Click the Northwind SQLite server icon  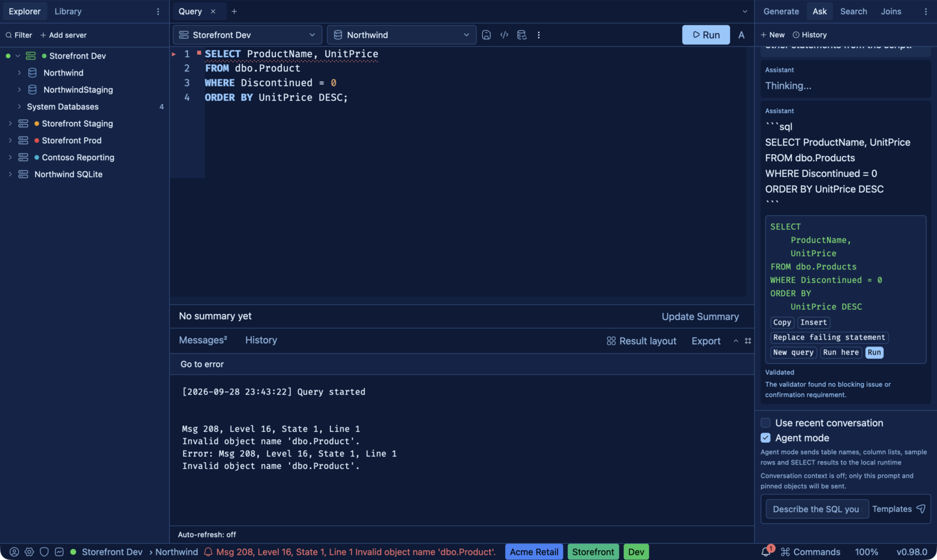coord(23,174)
